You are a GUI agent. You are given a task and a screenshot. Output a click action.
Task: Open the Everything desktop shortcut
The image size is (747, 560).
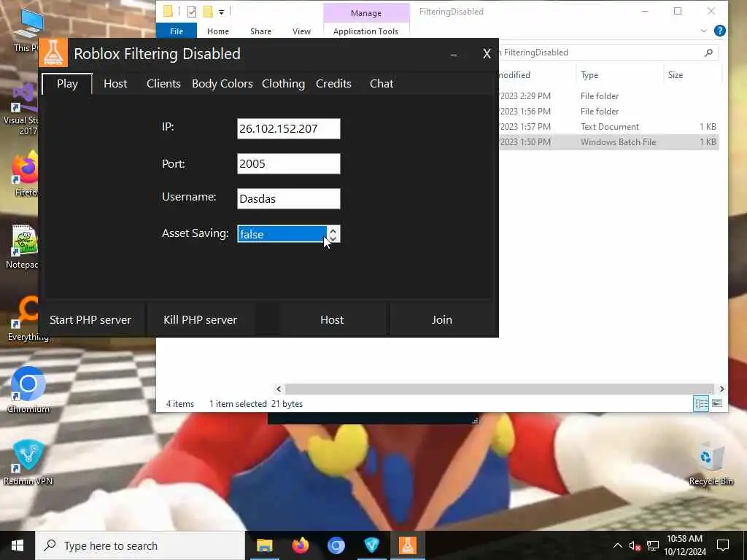(28, 319)
